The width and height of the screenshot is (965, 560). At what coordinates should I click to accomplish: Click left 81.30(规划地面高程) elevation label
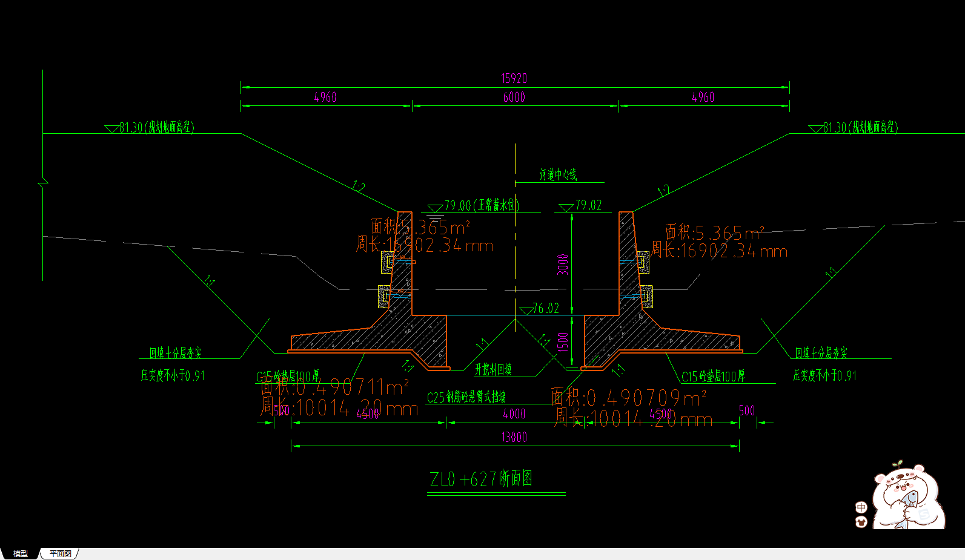point(156,127)
